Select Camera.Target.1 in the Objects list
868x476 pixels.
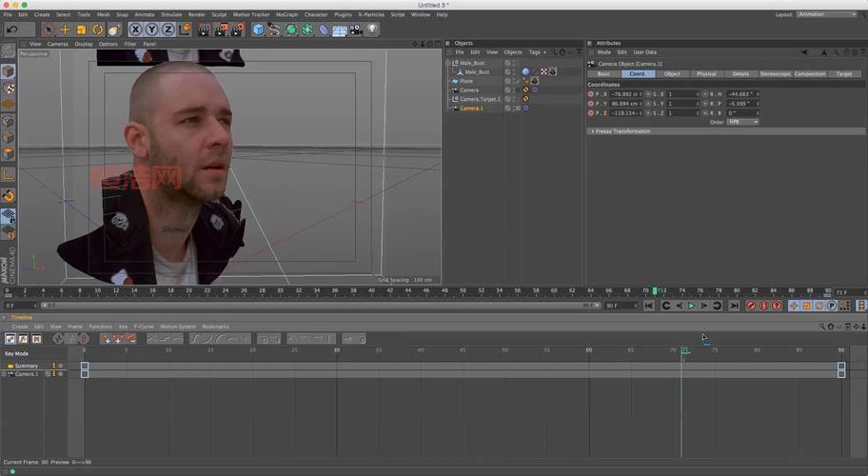coord(480,99)
